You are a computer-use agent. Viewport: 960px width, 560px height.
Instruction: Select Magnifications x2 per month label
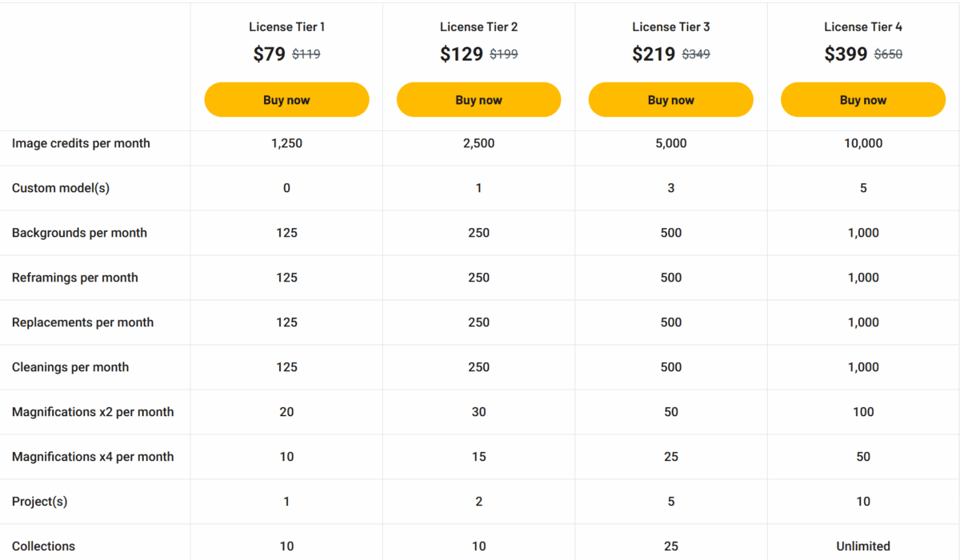click(93, 412)
